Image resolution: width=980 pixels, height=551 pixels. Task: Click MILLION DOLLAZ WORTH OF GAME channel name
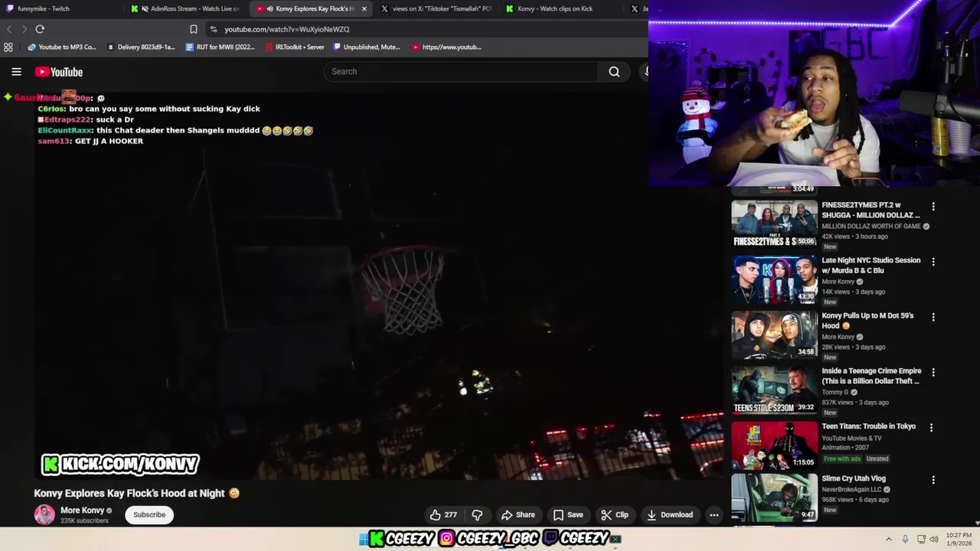coord(871,227)
